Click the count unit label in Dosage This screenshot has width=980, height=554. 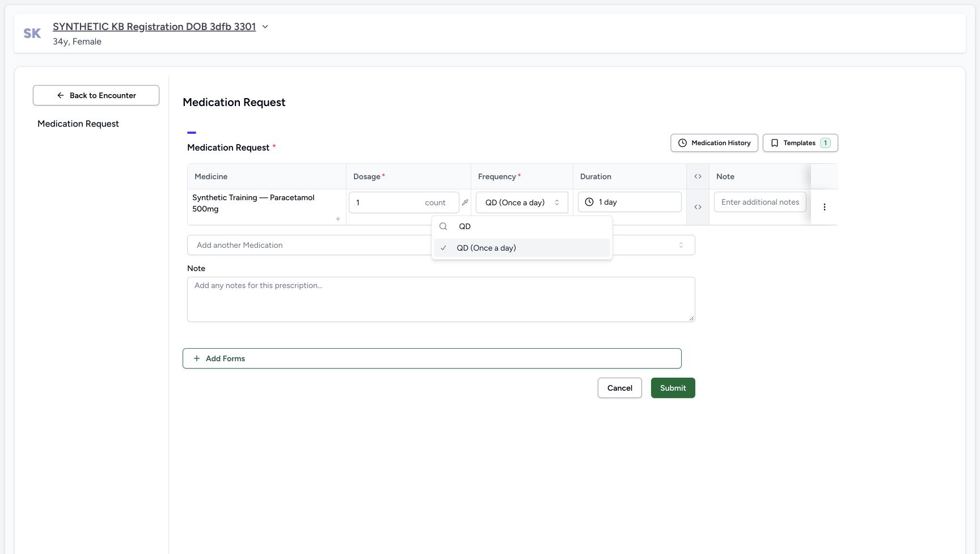point(435,202)
